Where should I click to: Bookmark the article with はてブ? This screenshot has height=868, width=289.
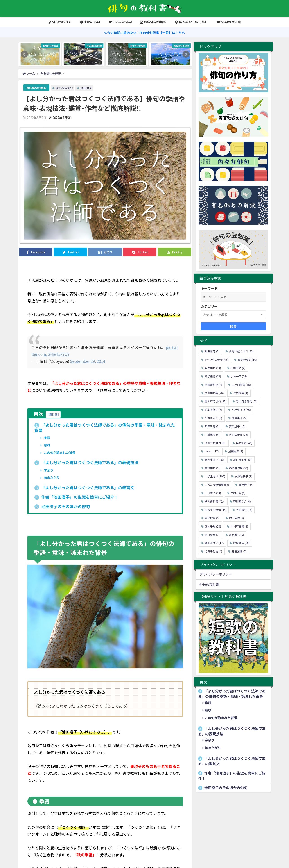point(105,252)
